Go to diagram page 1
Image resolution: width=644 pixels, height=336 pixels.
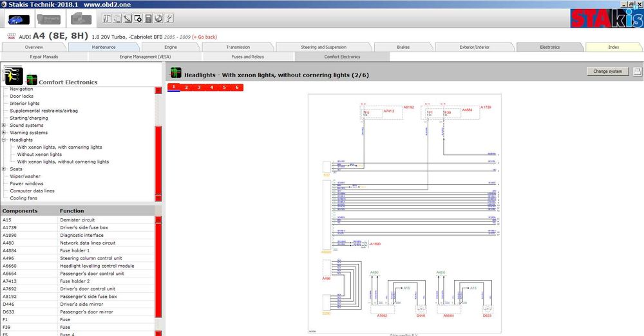[174, 87]
